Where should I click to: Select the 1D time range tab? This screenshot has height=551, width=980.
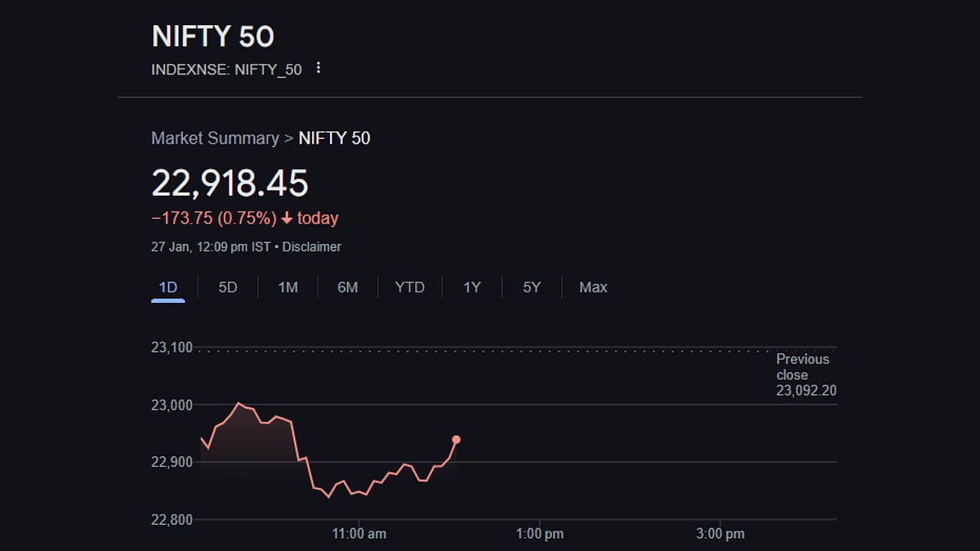[x=168, y=287]
